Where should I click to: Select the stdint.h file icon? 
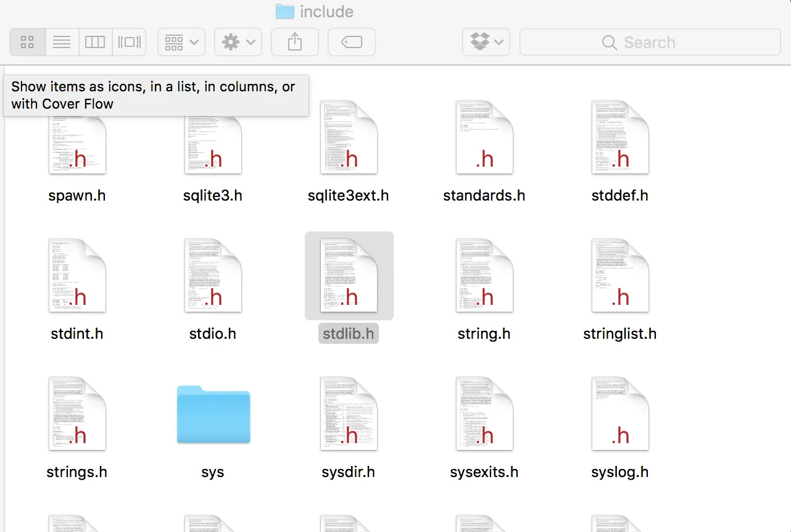pos(77,275)
